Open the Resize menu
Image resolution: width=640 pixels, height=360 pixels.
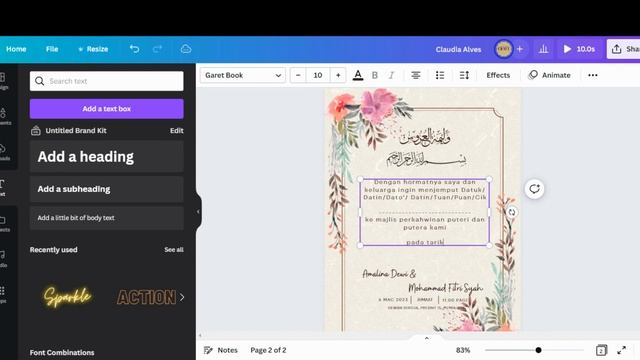point(93,49)
